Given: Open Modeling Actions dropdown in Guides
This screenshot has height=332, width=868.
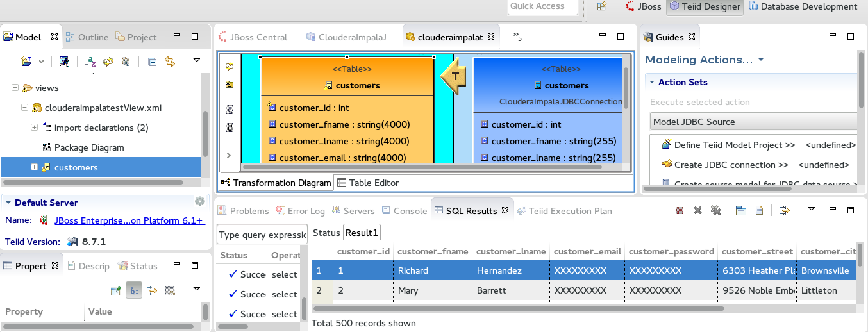Looking at the screenshot, I should point(760,60).
